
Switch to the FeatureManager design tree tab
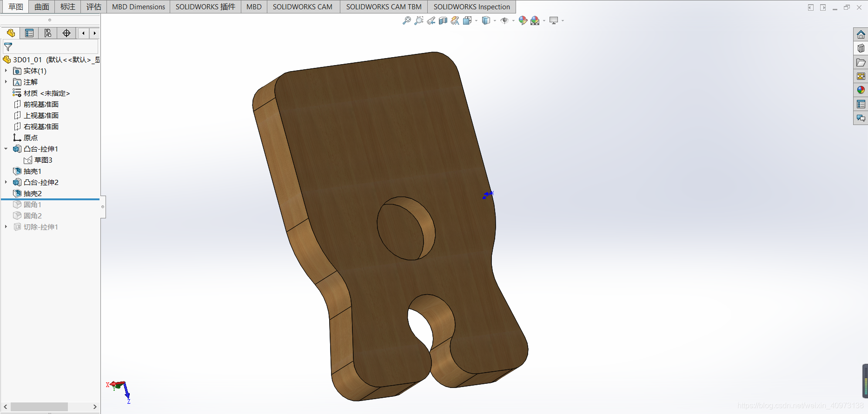(11, 33)
